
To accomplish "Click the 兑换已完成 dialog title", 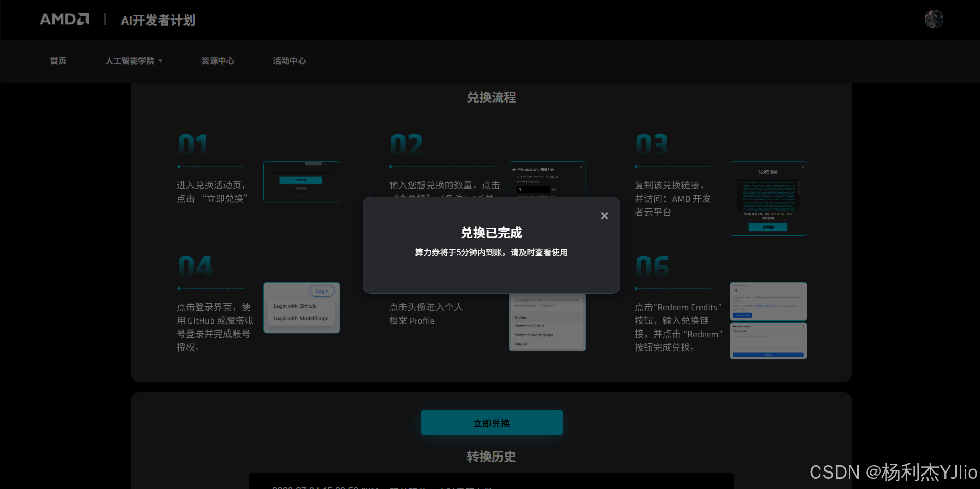I will [492, 233].
